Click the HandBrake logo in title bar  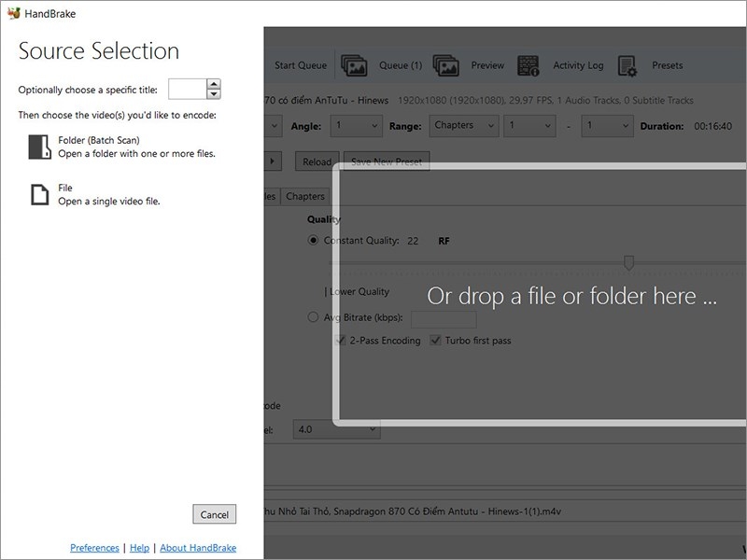click(x=12, y=12)
